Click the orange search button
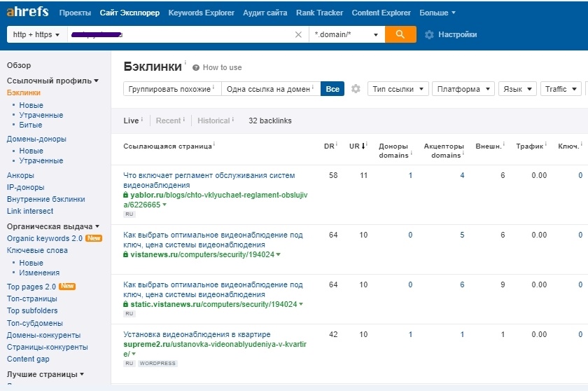 [x=401, y=34]
